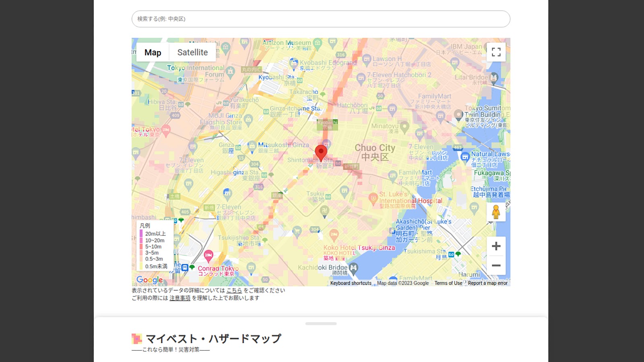
Task: Open the Terms of Use link
Action: click(448, 283)
